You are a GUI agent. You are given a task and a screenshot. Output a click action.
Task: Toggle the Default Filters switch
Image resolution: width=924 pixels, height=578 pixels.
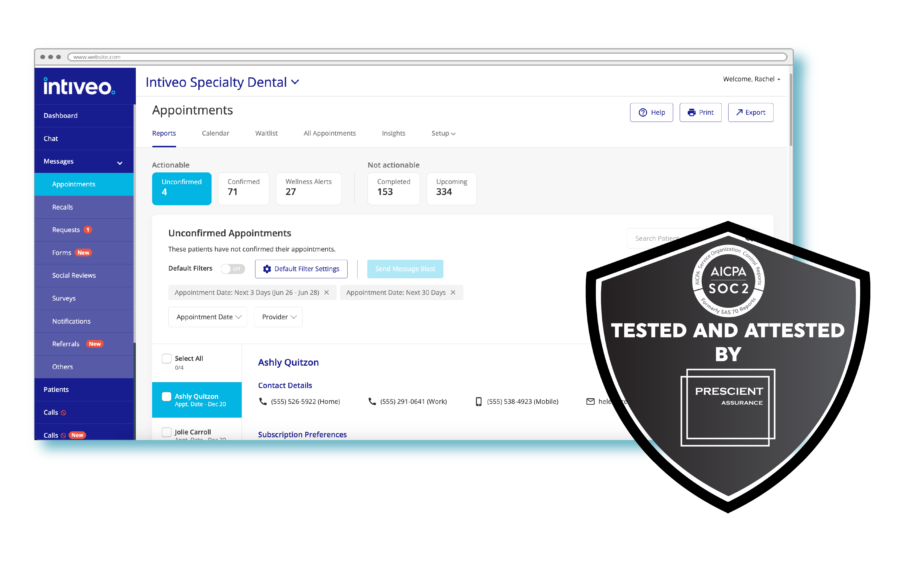click(233, 269)
